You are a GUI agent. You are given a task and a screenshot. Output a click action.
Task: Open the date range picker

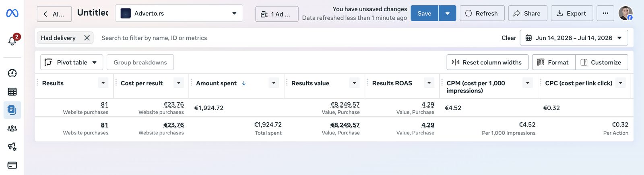pyautogui.click(x=574, y=38)
